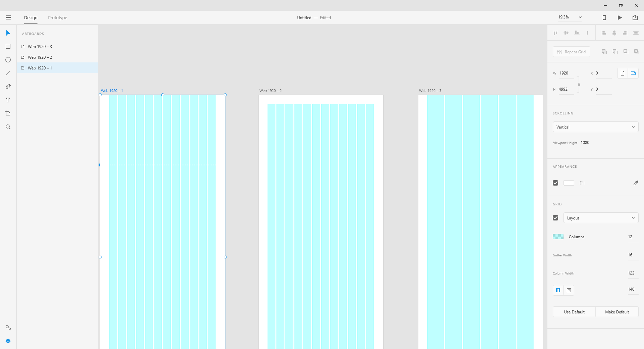Screen dimensions: 644x349
Task: Select artboard Web 1920 – 2 in sidebar
Action: tap(40, 57)
